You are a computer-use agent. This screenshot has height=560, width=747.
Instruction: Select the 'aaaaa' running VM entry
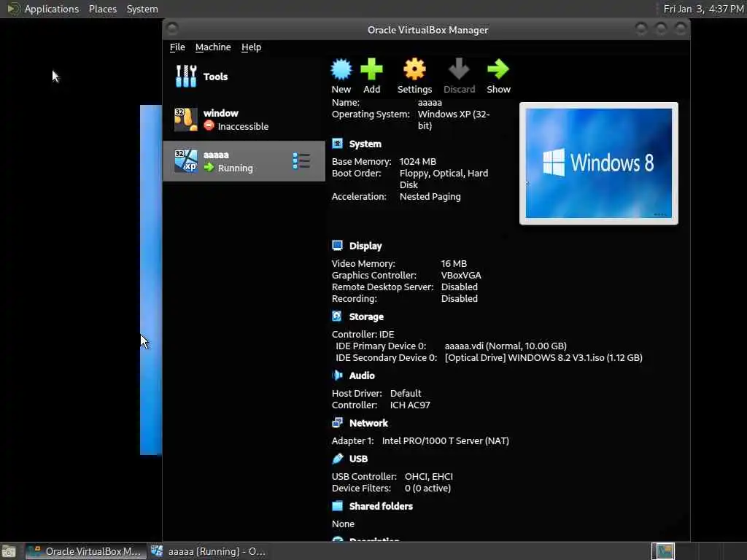tap(244, 161)
